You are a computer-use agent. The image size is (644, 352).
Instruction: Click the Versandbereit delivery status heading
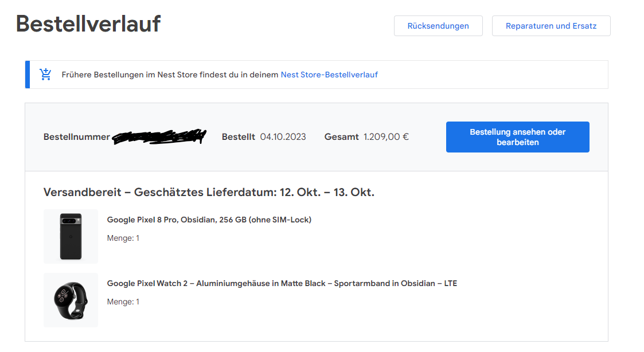[209, 192]
